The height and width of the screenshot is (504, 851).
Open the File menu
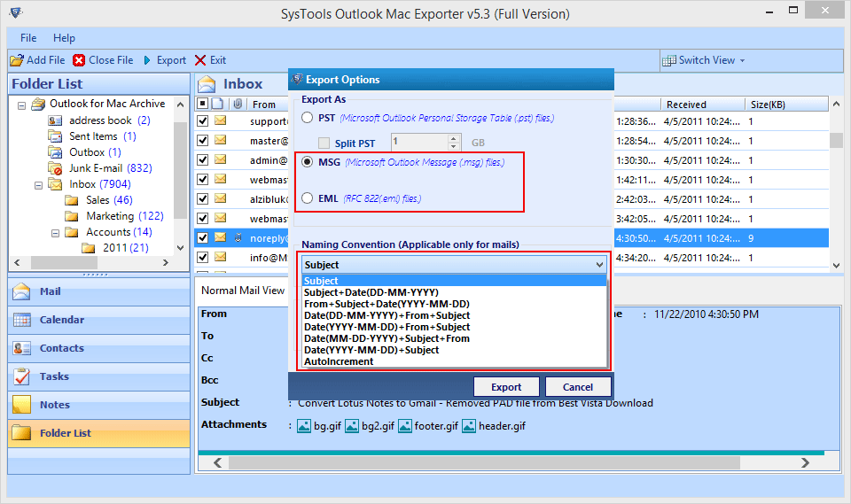pyautogui.click(x=28, y=38)
